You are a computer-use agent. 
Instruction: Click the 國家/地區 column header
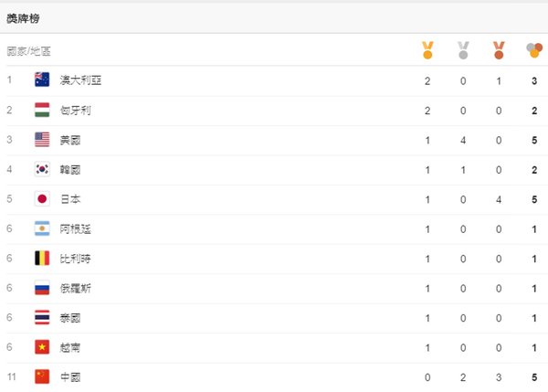28,51
